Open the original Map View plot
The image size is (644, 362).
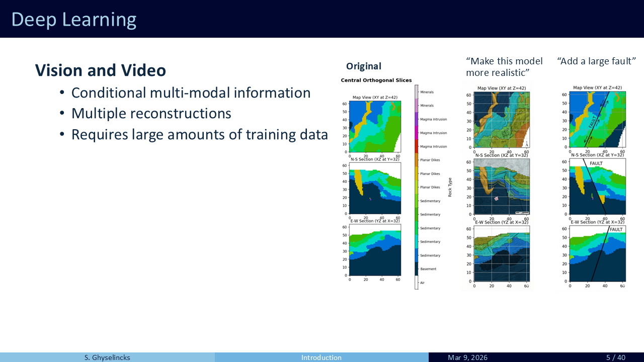[x=375, y=126]
